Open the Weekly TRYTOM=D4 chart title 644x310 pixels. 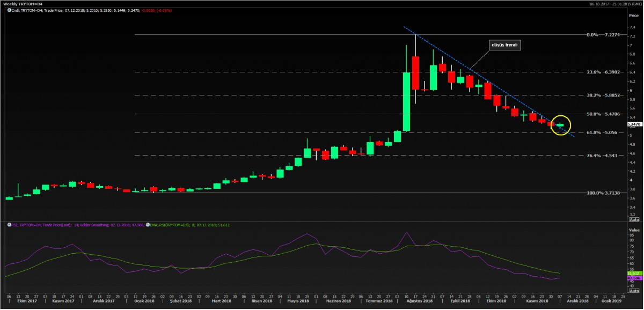pos(22,4)
